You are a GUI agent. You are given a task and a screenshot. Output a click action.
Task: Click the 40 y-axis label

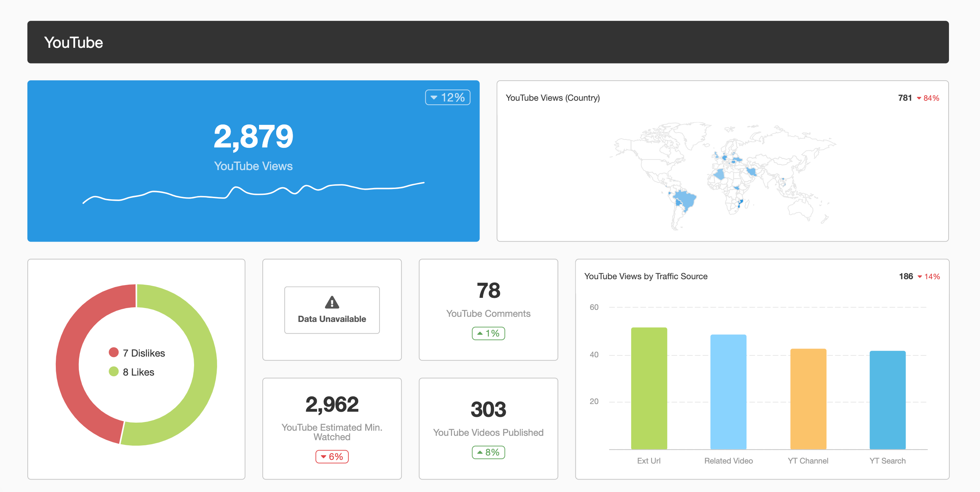point(594,355)
